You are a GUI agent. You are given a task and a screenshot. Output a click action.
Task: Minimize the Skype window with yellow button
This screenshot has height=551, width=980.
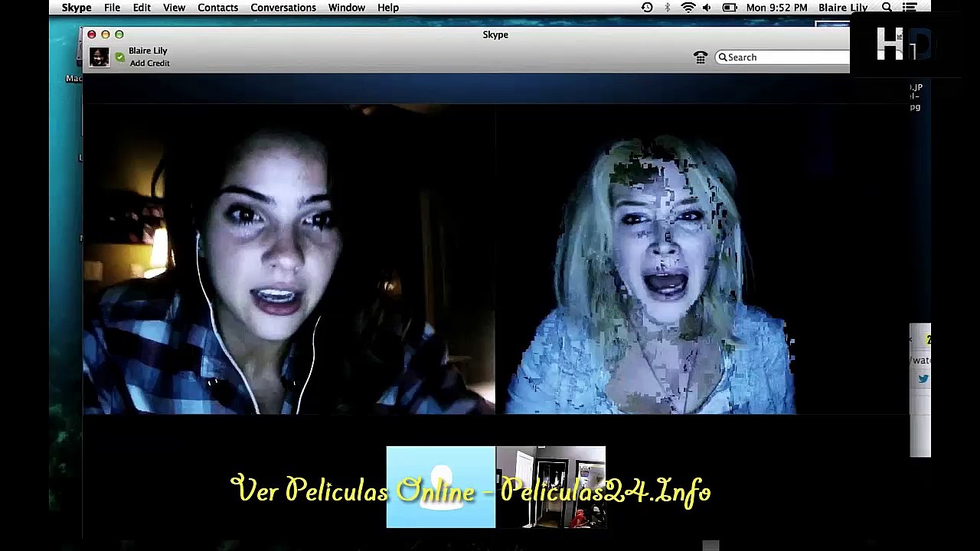[x=106, y=34]
